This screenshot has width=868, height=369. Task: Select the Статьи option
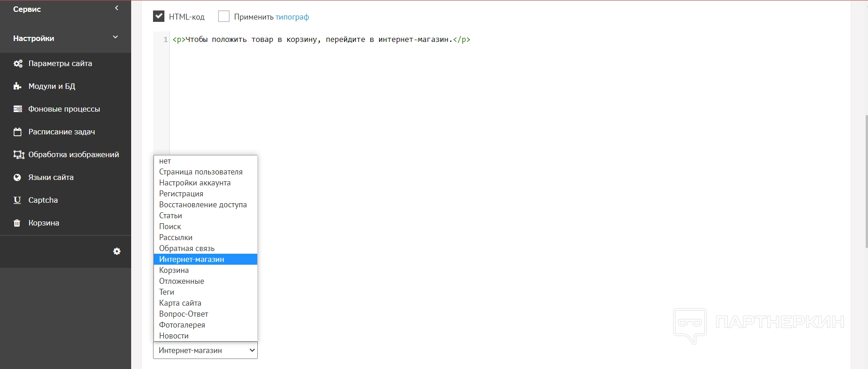(205, 215)
